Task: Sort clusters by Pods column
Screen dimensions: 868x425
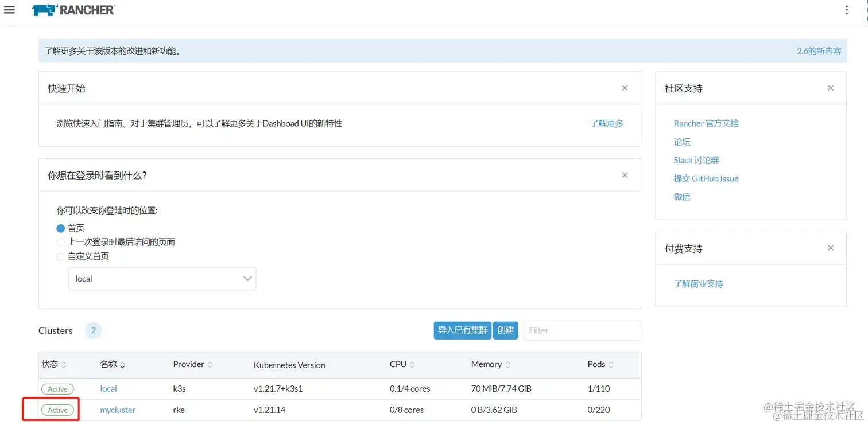Action: (x=600, y=364)
